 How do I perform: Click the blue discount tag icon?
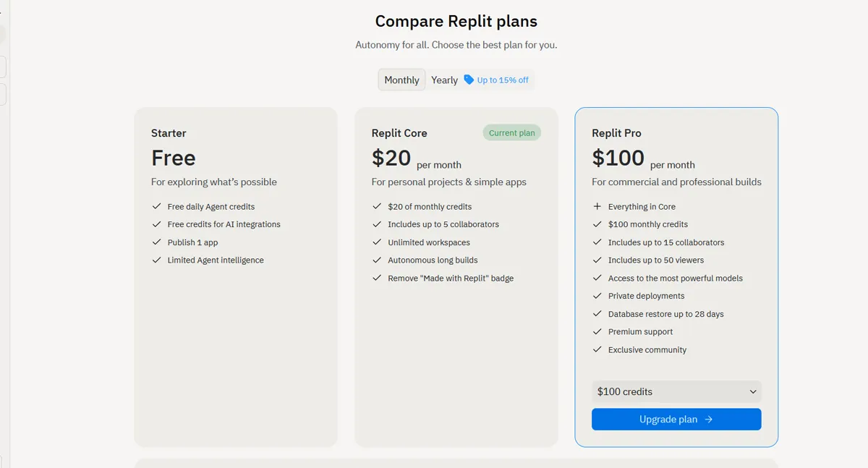(469, 80)
